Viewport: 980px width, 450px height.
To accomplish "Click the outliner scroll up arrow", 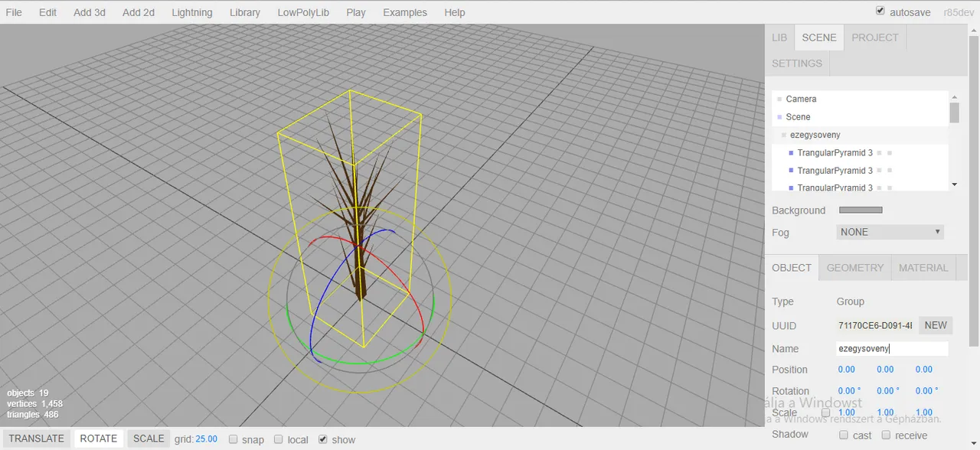I will 954,97.
